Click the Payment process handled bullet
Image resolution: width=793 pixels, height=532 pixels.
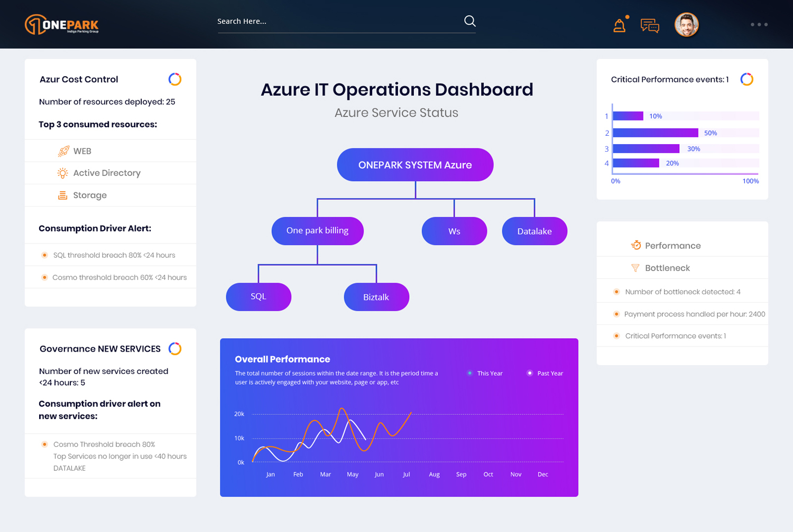coord(616,314)
